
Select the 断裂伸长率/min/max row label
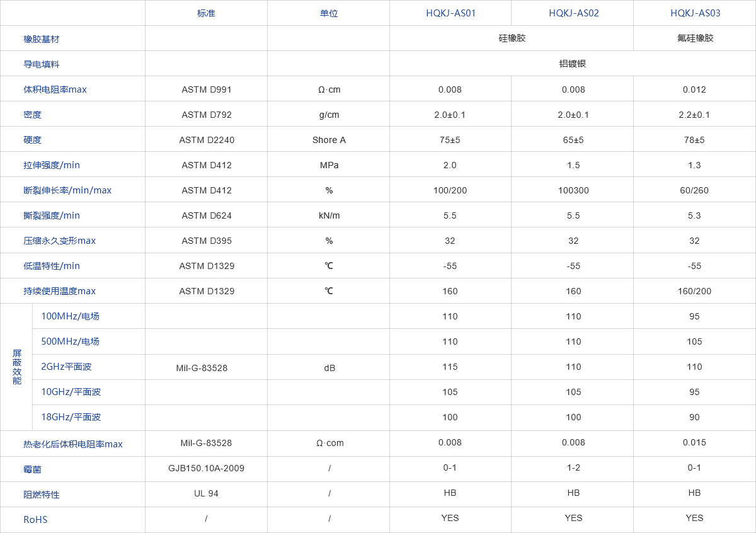[67, 190]
